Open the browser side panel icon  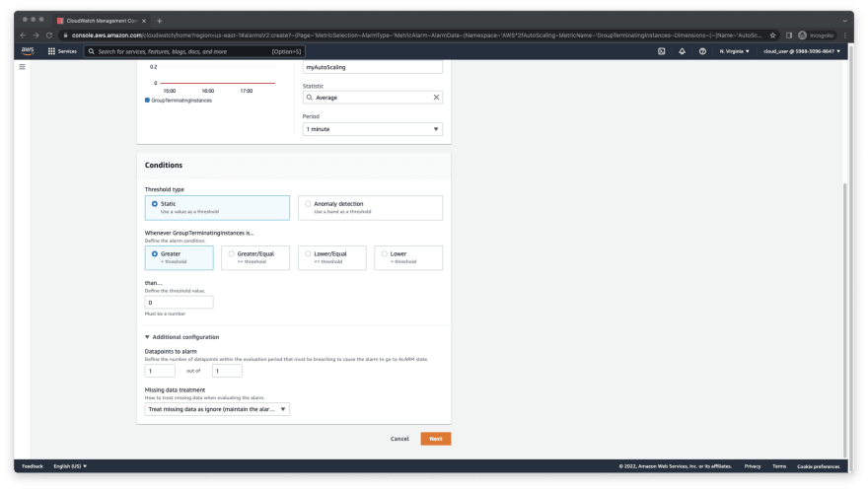pos(789,35)
